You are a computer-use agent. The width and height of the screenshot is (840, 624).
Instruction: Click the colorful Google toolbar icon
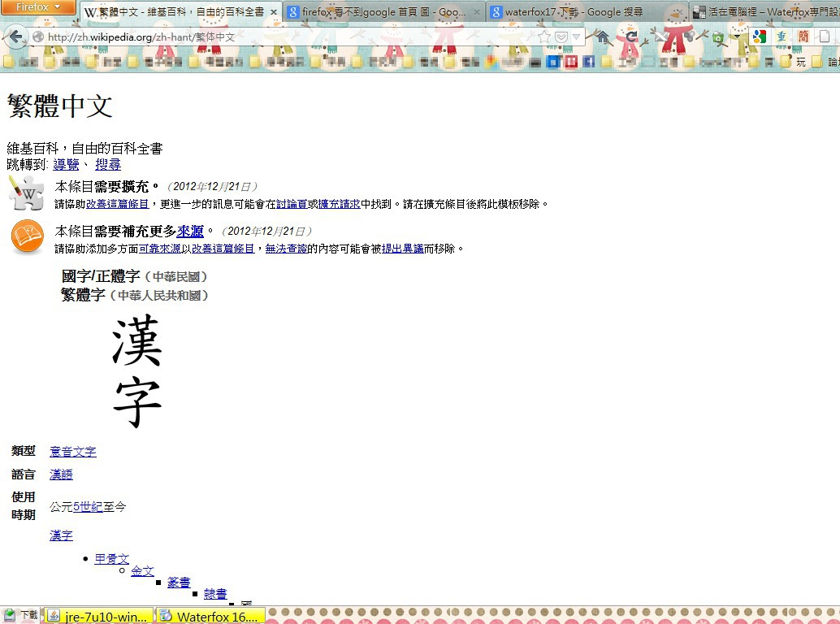(x=759, y=37)
